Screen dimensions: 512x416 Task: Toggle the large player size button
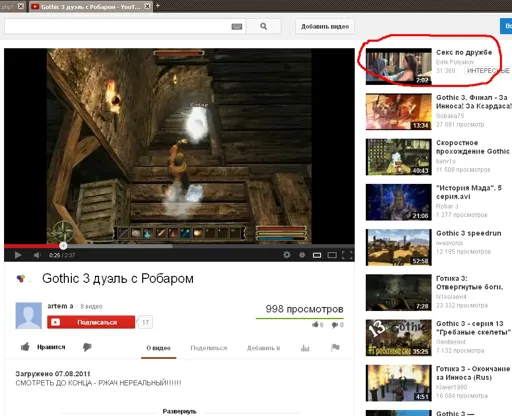tap(332, 255)
